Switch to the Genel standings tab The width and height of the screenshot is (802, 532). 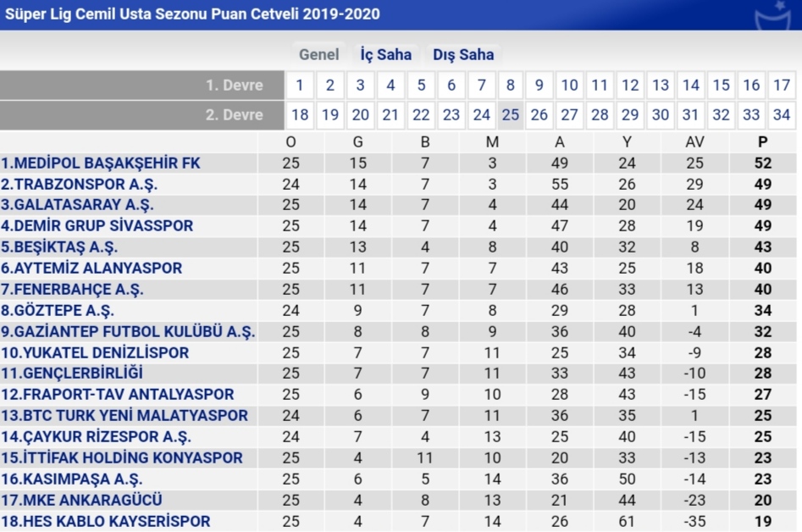tap(318, 55)
